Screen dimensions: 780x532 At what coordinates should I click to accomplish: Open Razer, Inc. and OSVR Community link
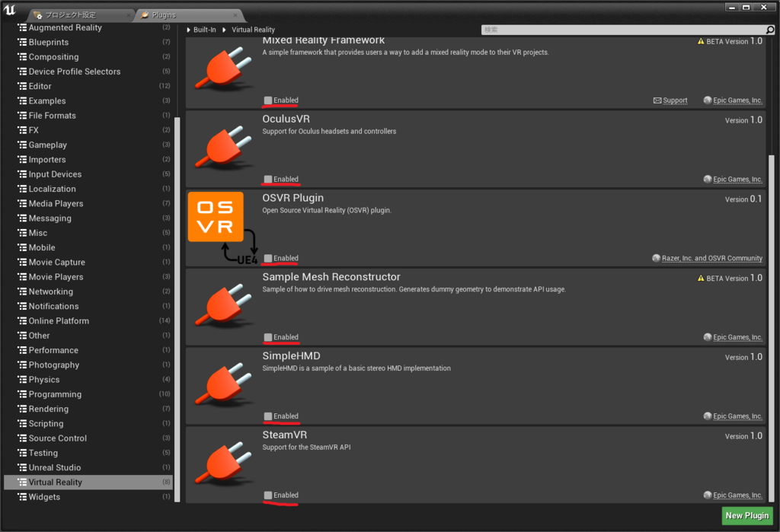[712, 258]
